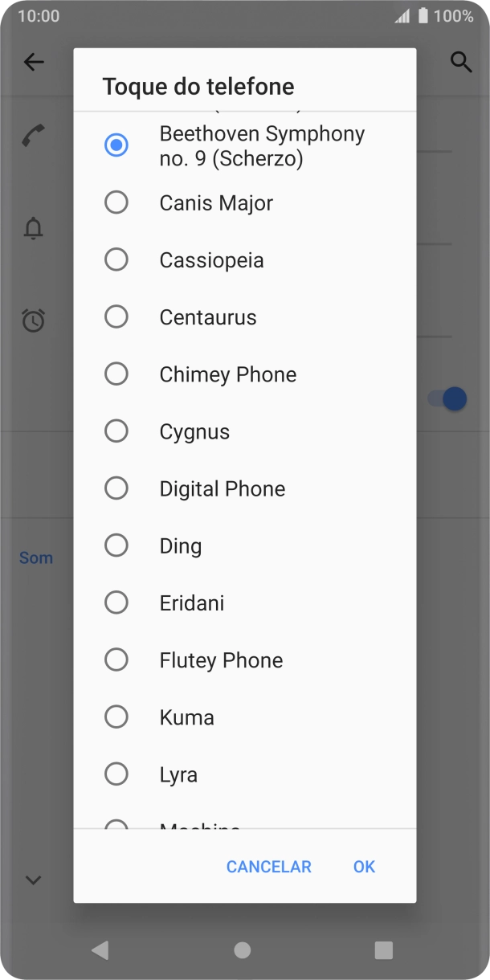Open search with magnifier icon

tap(460, 62)
